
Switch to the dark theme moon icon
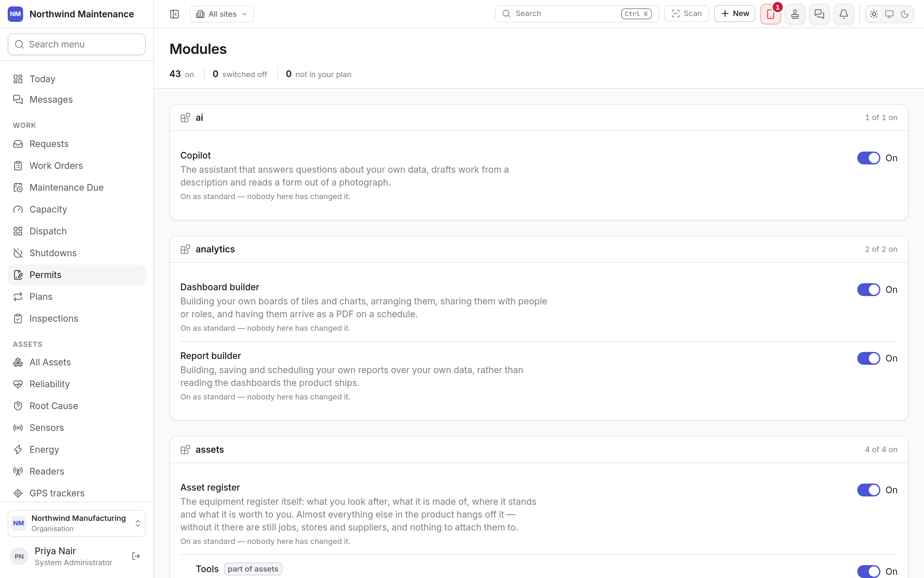[904, 14]
